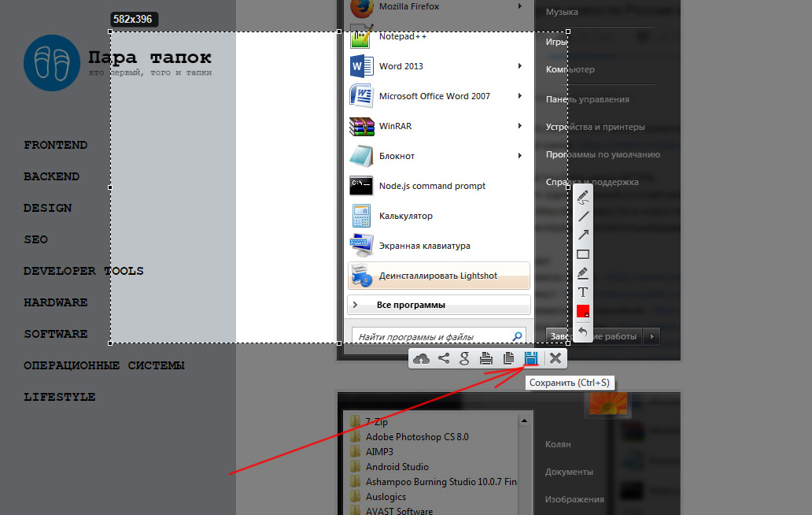Click the orange flower user picture
This screenshot has height=515, width=812.
(607, 402)
